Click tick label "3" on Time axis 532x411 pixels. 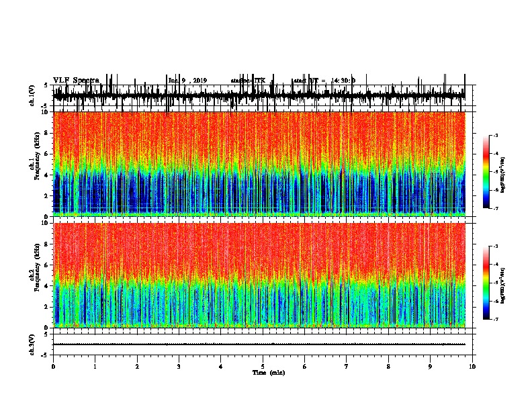pyautogui.click(x=179, y=367)
